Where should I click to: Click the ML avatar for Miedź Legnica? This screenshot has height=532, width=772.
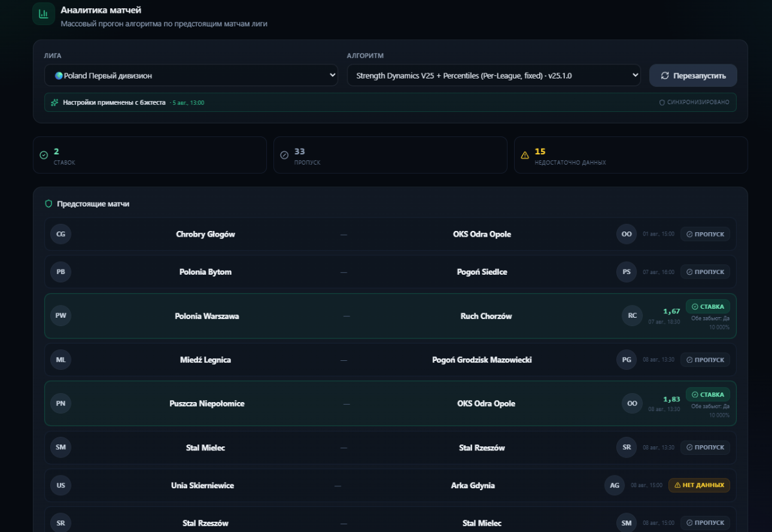point(60,360)
